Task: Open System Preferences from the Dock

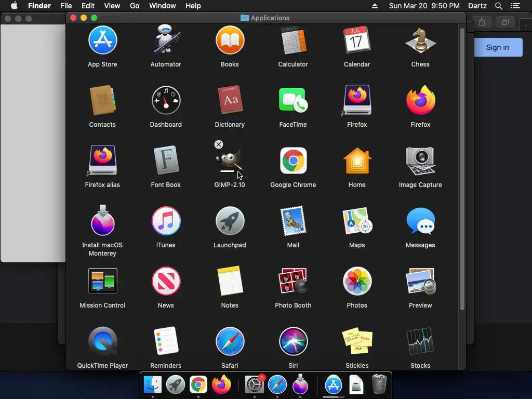Action: click(x=255, y=385)
